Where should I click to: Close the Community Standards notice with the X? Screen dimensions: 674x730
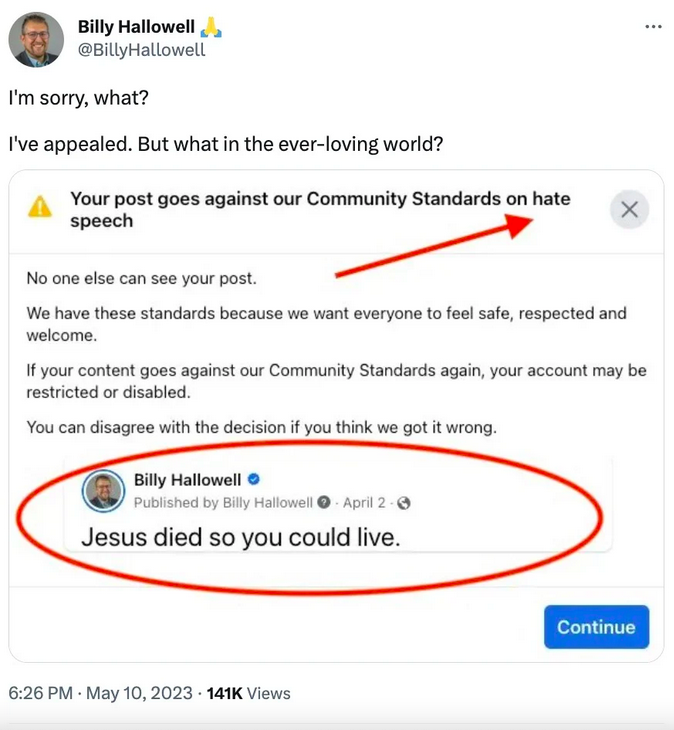coord(629,210)
